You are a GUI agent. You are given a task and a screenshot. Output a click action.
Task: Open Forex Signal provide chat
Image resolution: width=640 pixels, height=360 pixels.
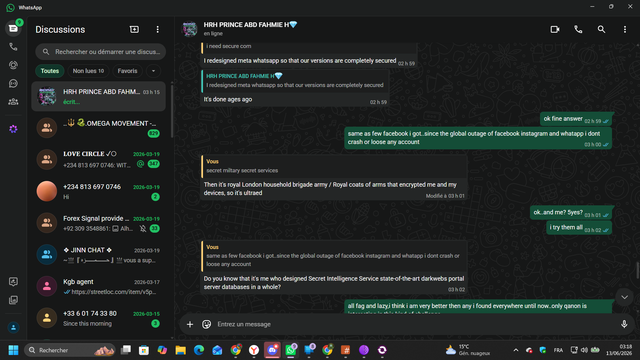point(98,223)
